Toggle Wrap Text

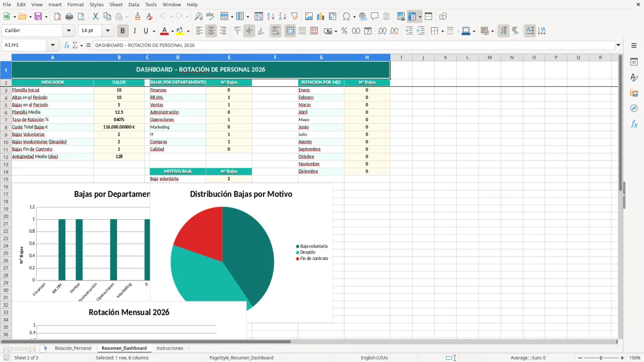click(x=275, y=31)
